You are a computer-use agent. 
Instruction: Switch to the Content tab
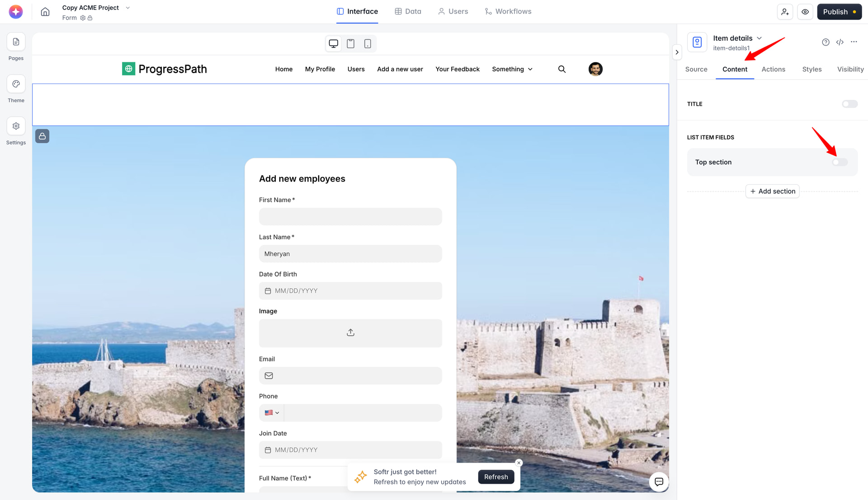(735, 69)
